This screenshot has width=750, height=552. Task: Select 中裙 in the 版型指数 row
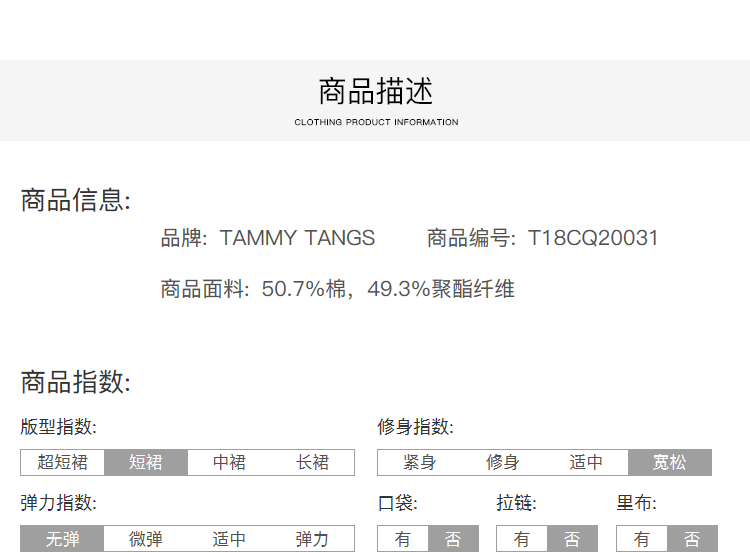(229, 462)
